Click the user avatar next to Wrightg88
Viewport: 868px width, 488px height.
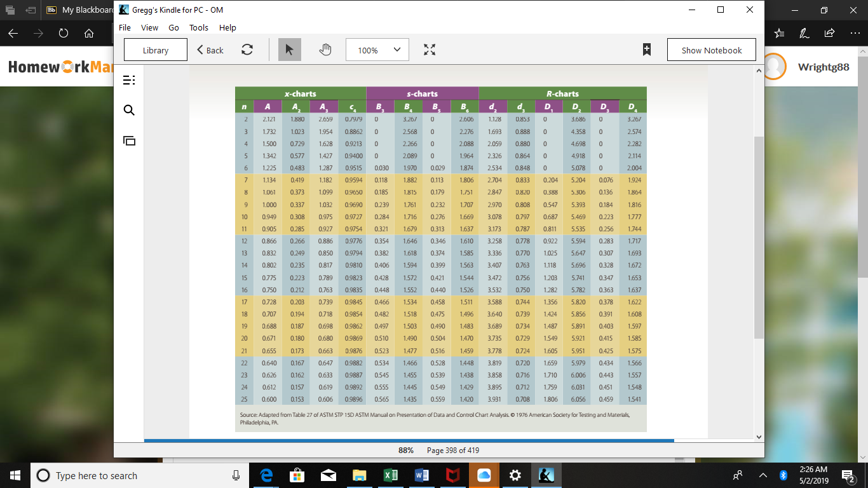pyautogui.click(x=775, y=67)
